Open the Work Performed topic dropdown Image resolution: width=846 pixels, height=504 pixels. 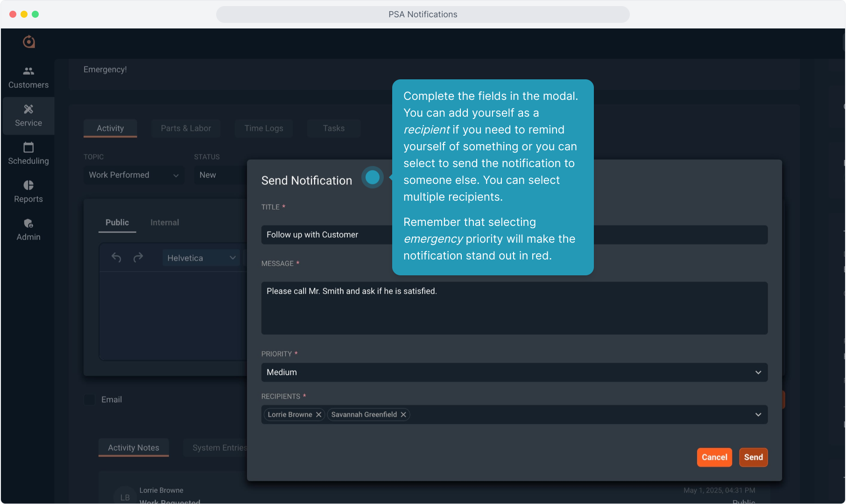[134, 175]
